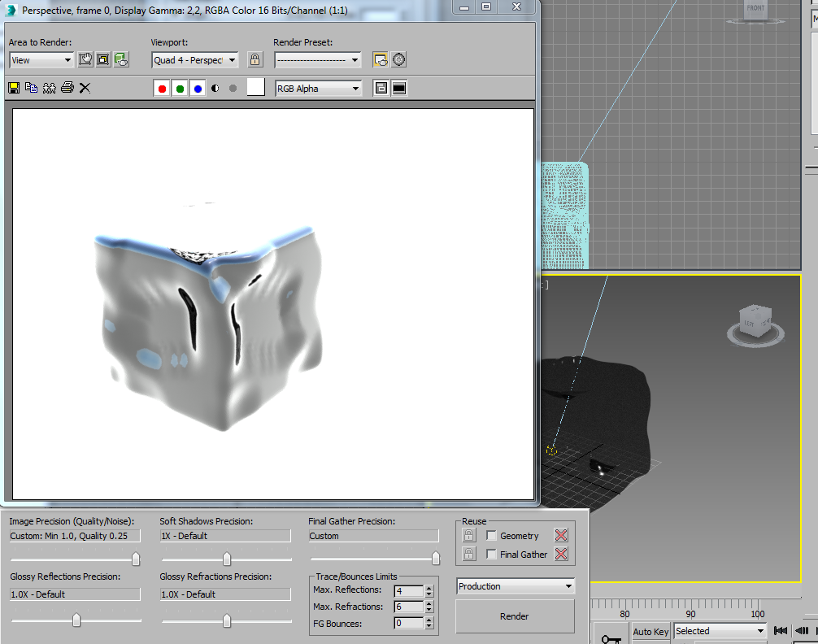Toggle the monochrome display button
This screenshot has width=818, height=644.
(x=233, y=89)
